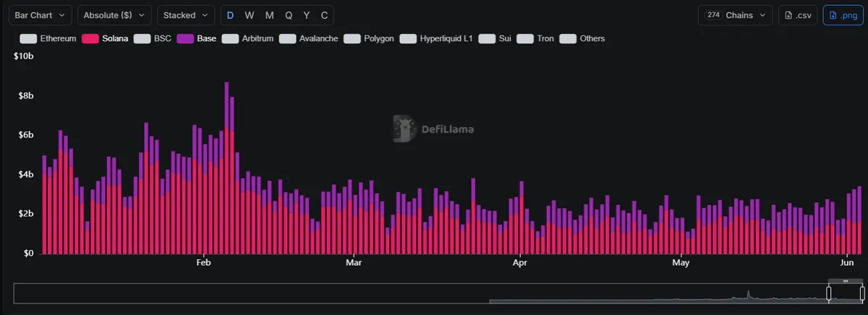The image size is (868, 315).
Task: Toggle the Base legend series
Action: [x=196, y=38]
